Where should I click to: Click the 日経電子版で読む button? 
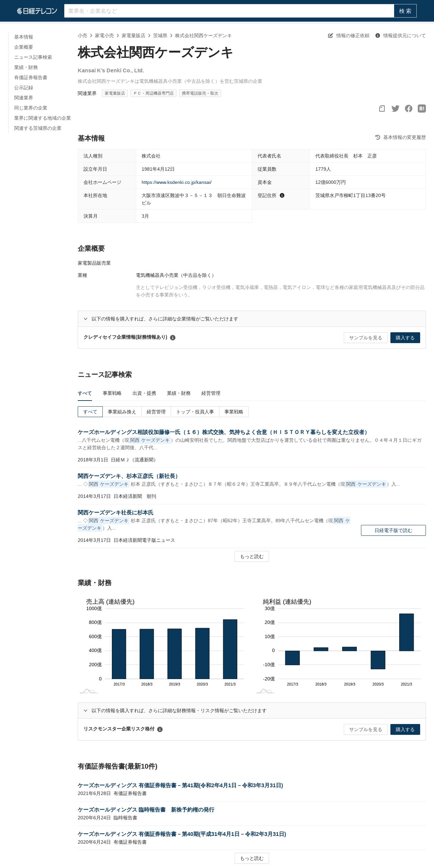pos(393,530)
